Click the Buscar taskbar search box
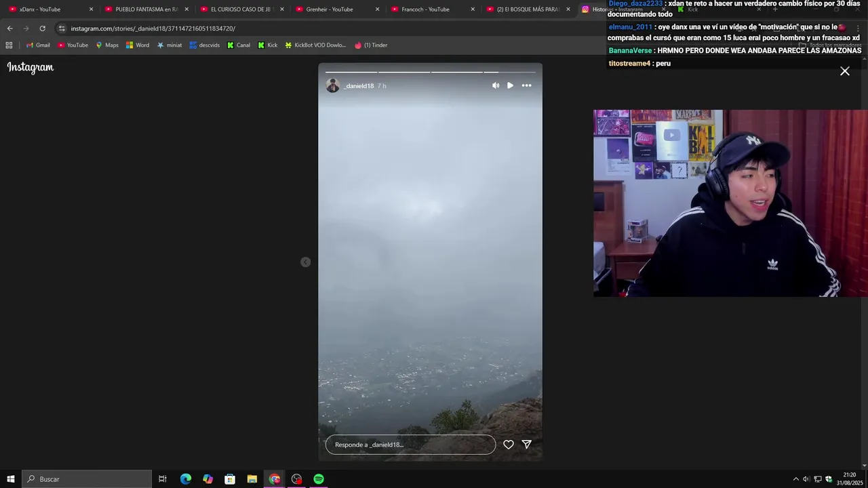 pos(86,479)
